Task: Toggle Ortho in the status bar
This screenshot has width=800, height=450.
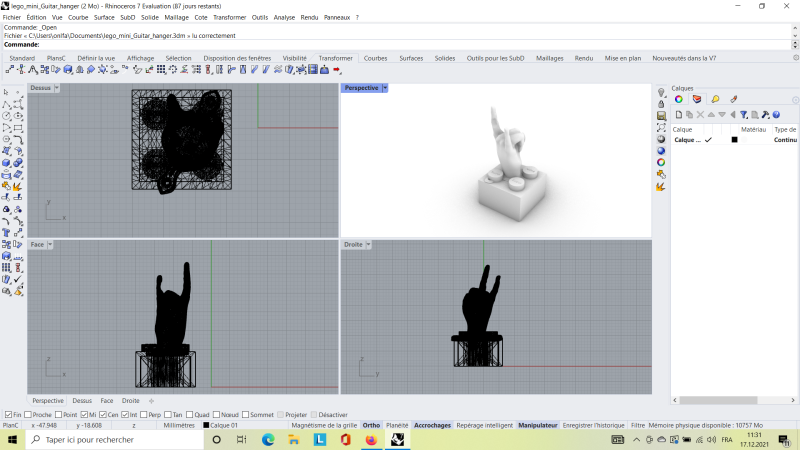Action: (x=371, y=425)
